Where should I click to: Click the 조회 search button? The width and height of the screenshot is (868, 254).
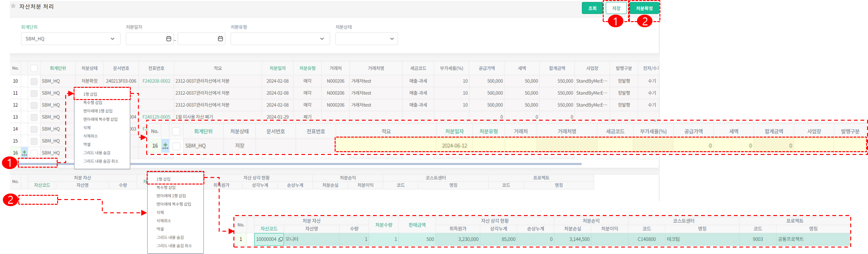coord(592,8)
